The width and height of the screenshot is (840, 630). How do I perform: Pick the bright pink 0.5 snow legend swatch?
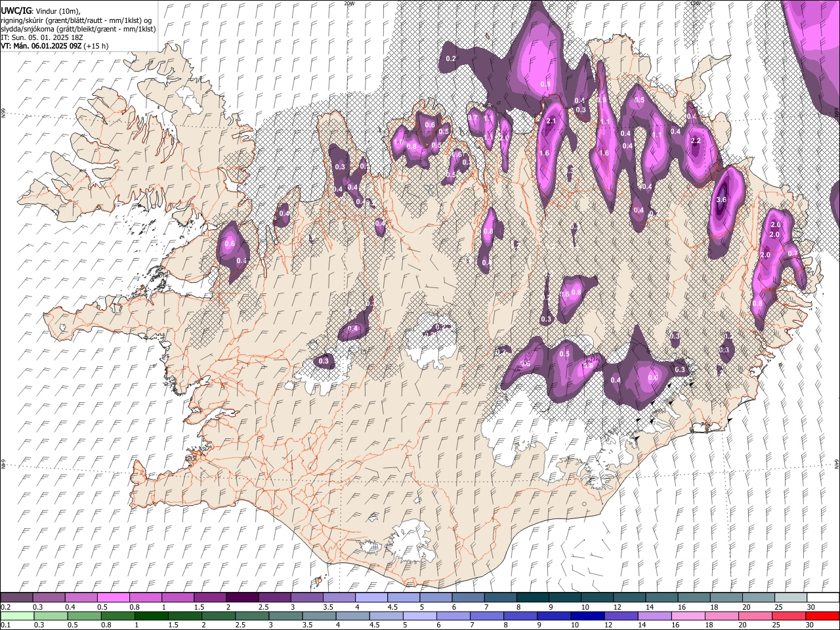click(x=113, y=597)
